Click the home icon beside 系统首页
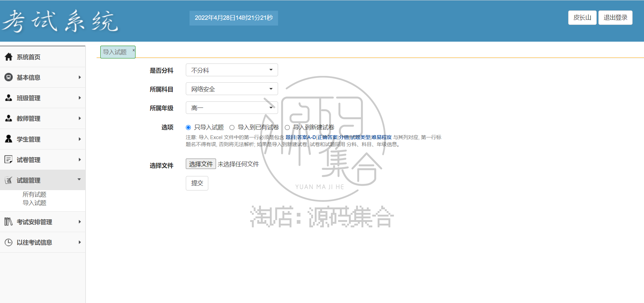The height and width of the screenshot is (303, 644). click(x=9, y=57)
